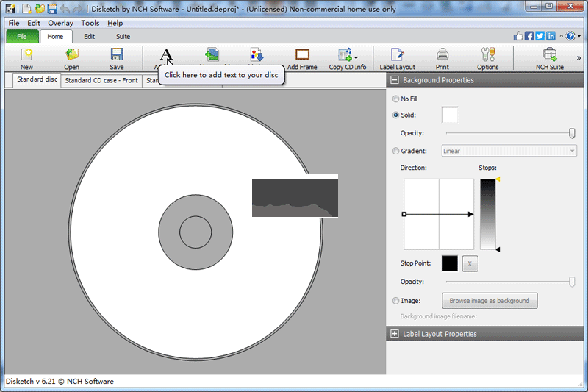The image size is (588, 392).
Task: Open the NCH Suite icon
Action: click(549, 57)
